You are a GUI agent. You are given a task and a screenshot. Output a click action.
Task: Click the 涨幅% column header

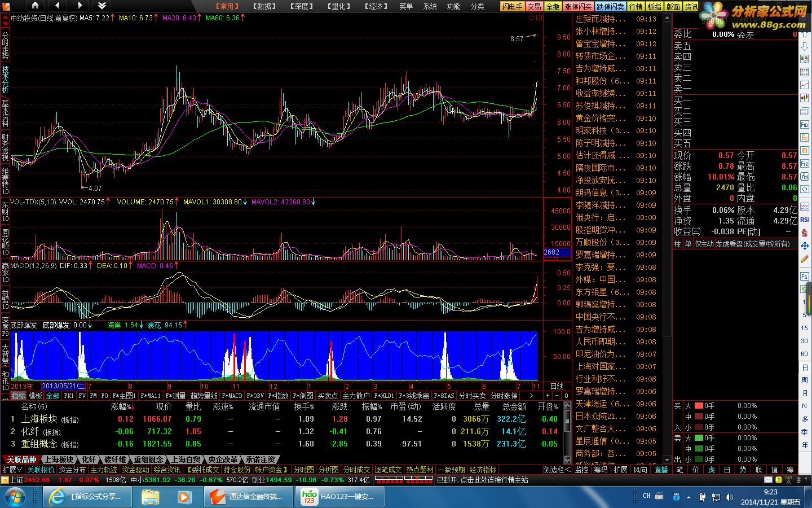[x=122, y=406]
